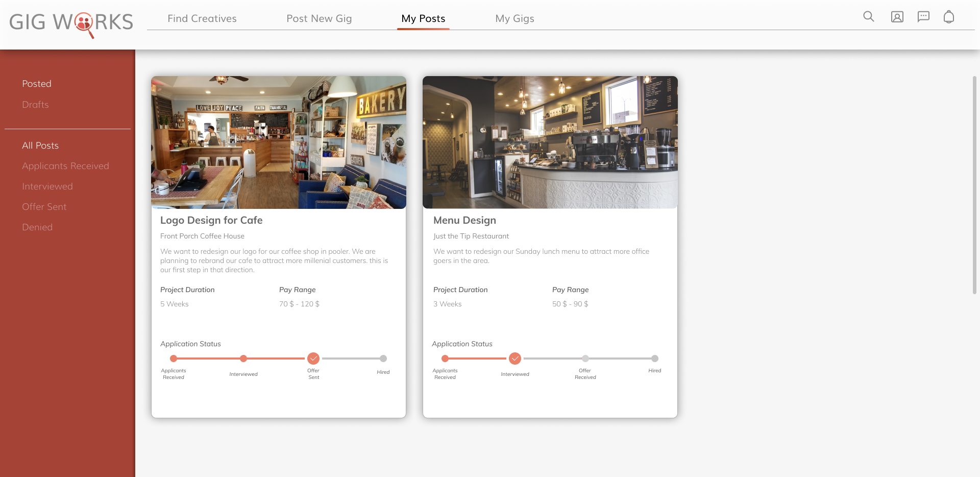The height and width of the screenshot is (477, 980).
Task: Open the Logo Design for Cafe title
Action: point(211,220)
